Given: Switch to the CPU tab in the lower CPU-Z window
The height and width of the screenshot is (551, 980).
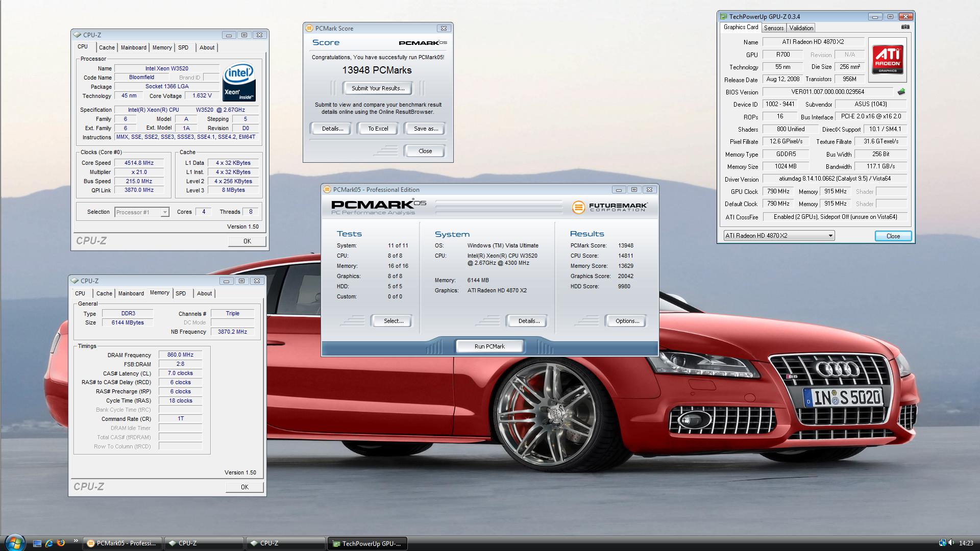Looking at the screenshot, I should pos(80,293).
